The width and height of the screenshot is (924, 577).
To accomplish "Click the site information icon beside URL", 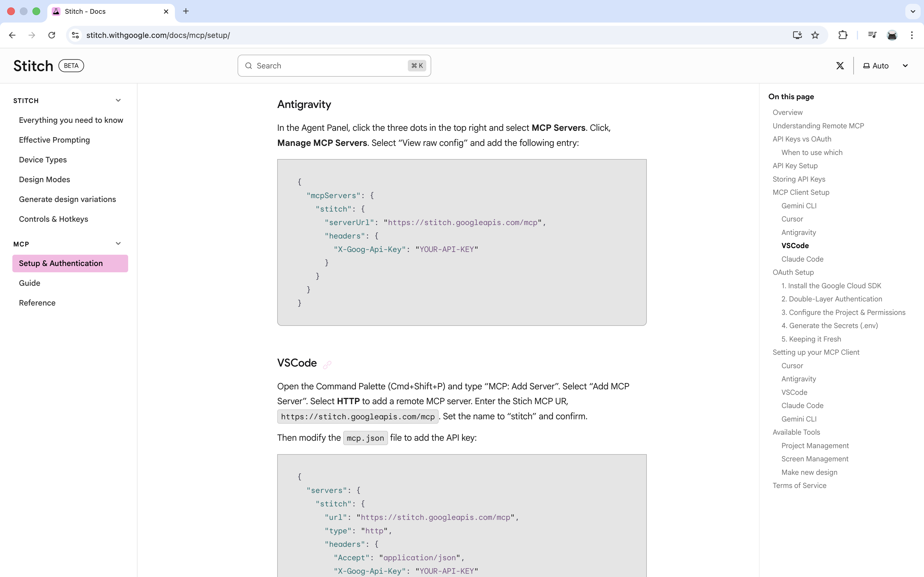I will click(x=75, y=35).
